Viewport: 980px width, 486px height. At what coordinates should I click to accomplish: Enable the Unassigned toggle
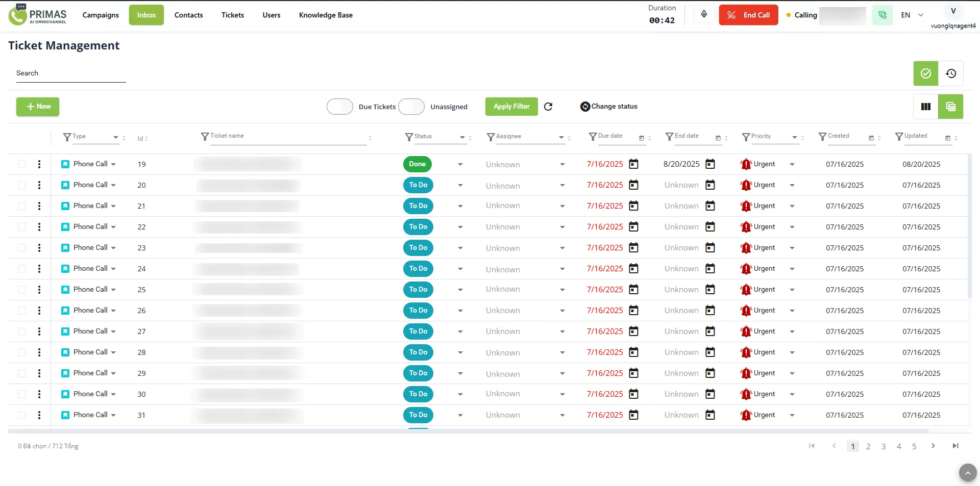411,107
